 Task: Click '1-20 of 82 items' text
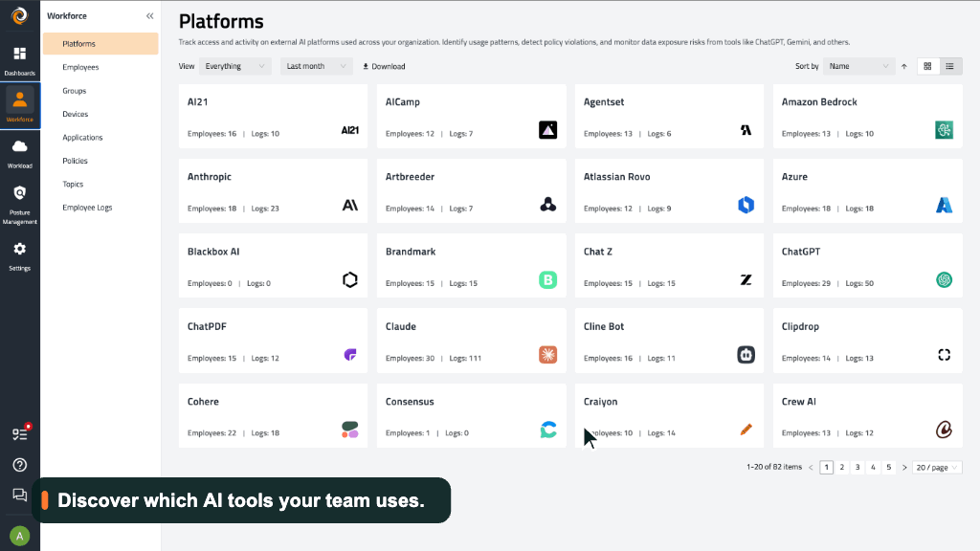tap(773, 467)
